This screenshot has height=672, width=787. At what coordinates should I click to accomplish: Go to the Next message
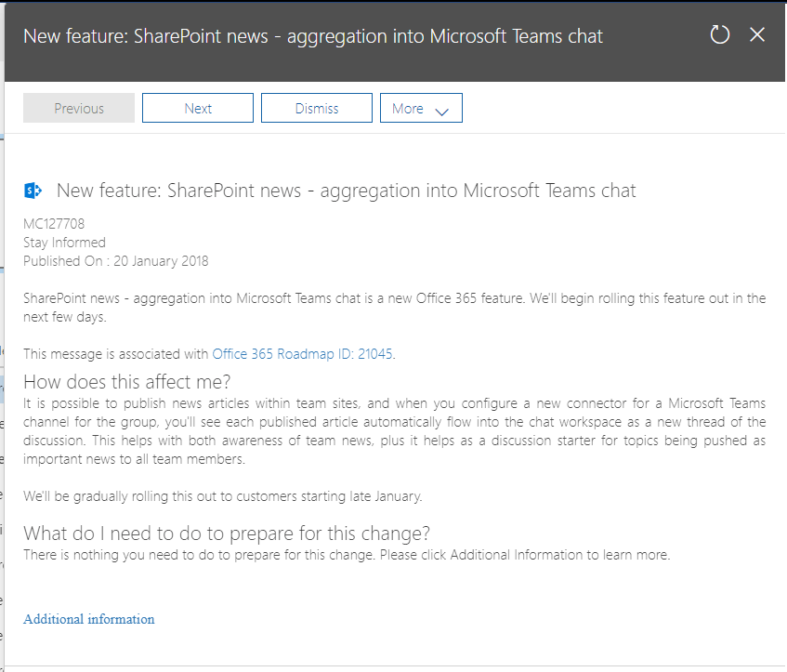198,108
